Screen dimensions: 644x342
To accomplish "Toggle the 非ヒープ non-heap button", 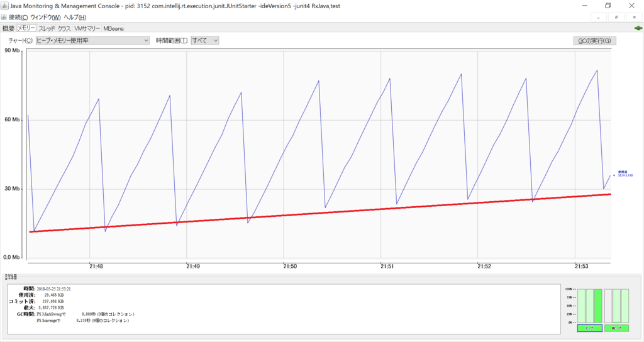I will tap(616, 328).
